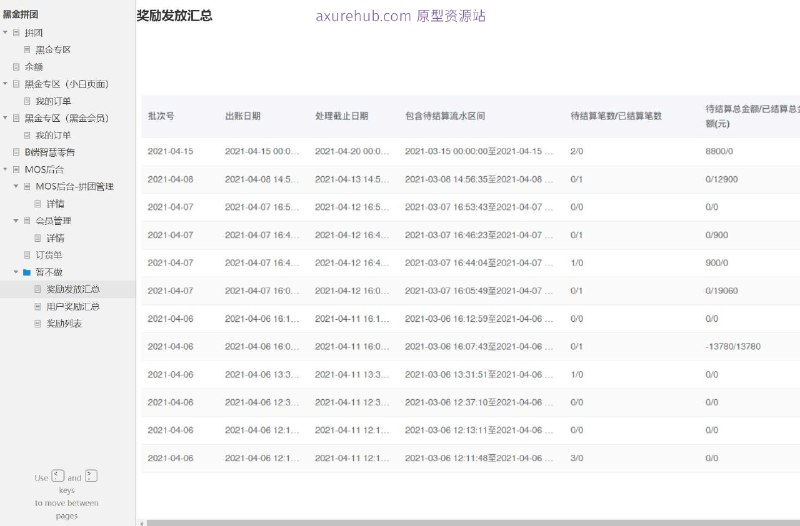Click the range cell starting 2021-03-08 14:56:35

tap(479, 179)
